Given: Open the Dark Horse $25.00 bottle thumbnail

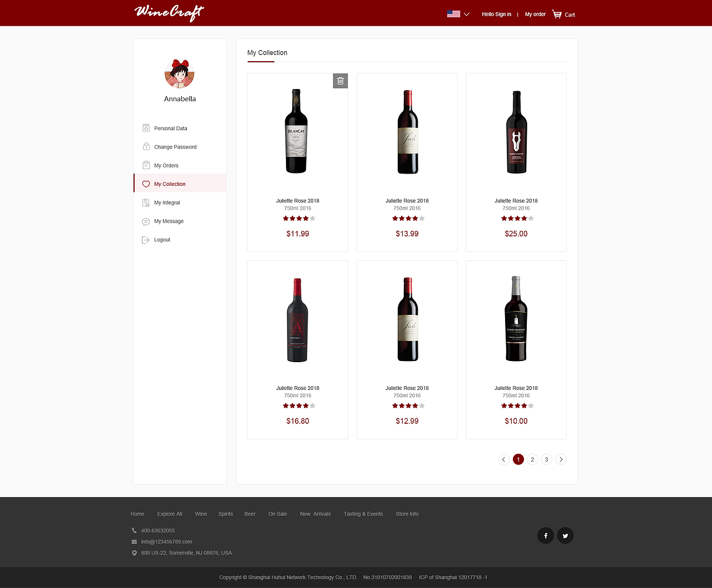Looking at the screenshot, I should coord(516,132).
